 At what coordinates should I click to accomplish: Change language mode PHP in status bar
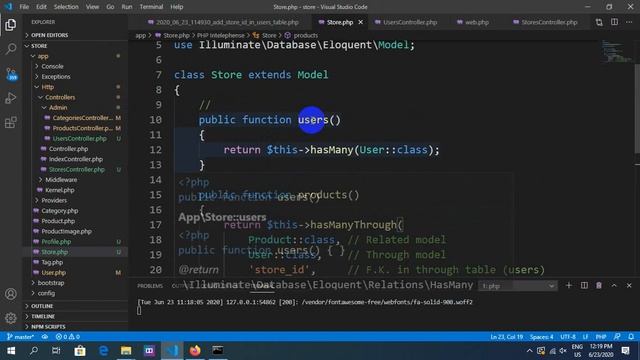click(601, 337)
